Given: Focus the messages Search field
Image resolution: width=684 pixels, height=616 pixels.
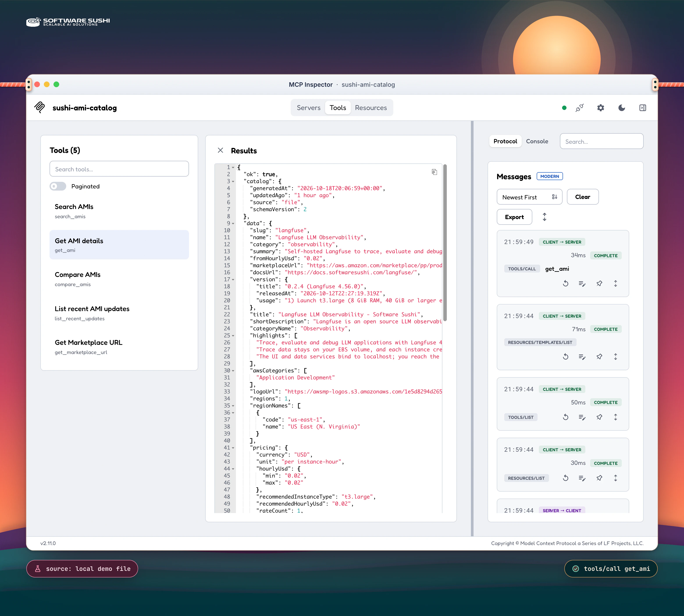Looking at the screenshot, I should click(601, 142).
